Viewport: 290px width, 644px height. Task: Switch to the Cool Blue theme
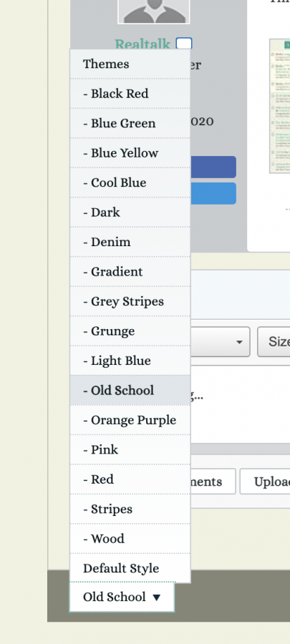point(130,182)
